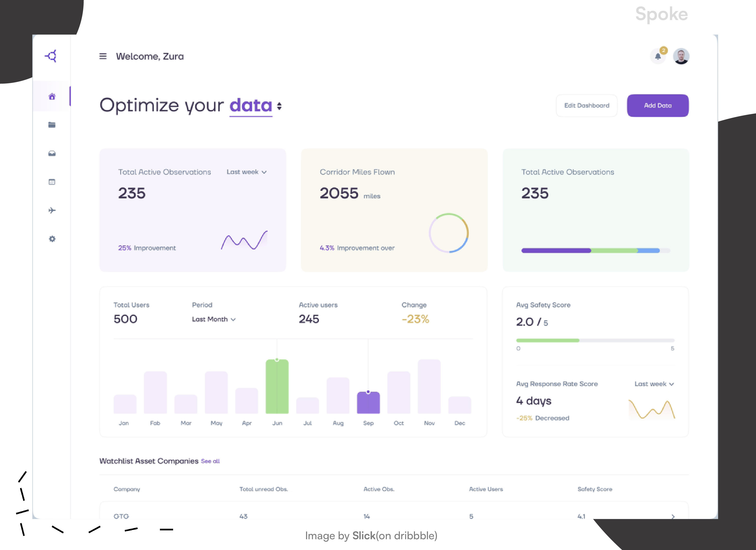Select the Home icon in the sidebar
This screenshot has height=550, width=756.
pos(52,97)
